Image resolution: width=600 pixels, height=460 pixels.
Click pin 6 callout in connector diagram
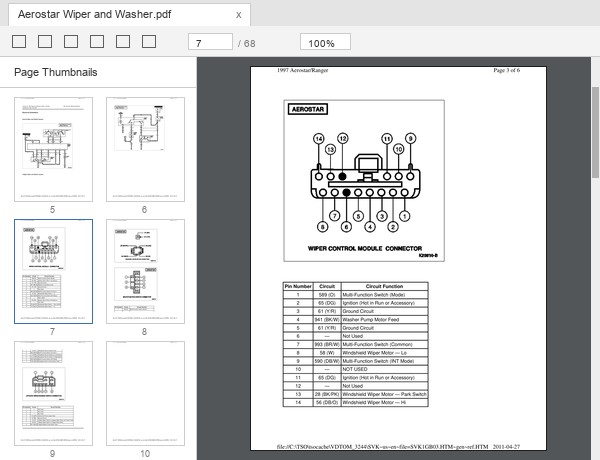point(346,227)
